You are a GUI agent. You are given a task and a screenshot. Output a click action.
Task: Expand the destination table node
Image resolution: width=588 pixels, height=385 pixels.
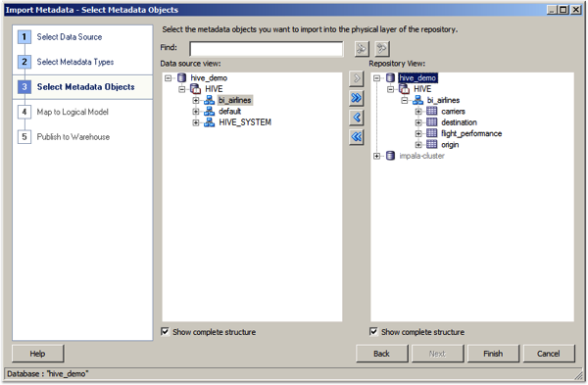pyautogui.click(x=418, y=122)
